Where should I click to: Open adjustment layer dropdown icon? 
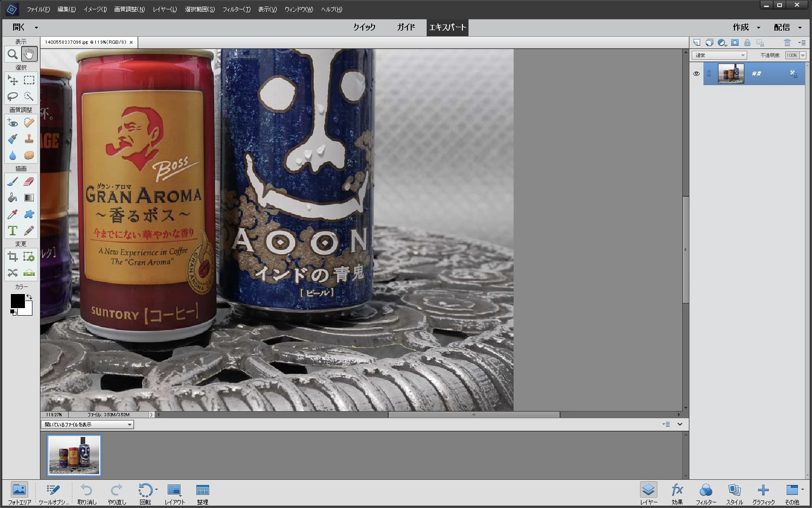pos(723,42)
